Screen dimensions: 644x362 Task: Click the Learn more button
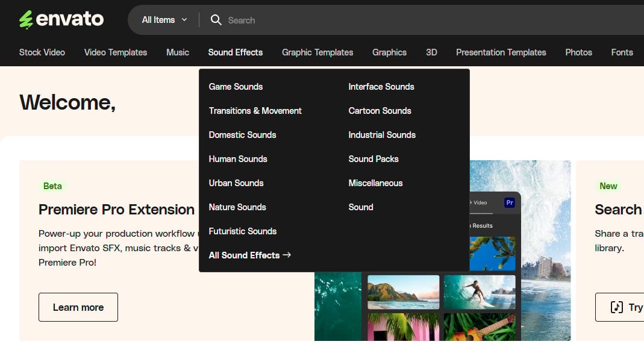coord(78,307)
